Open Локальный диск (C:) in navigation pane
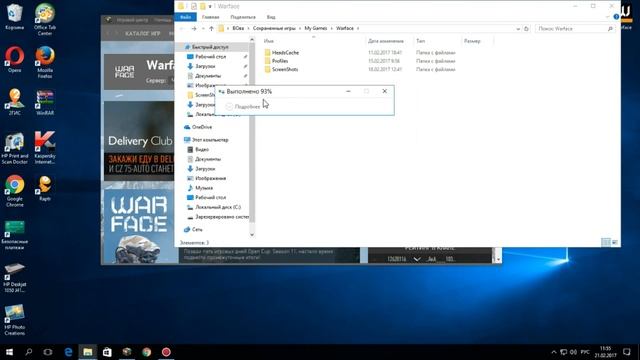Image resolution: width=640 pixels, height=360 pixels. (x=218, y=207)
